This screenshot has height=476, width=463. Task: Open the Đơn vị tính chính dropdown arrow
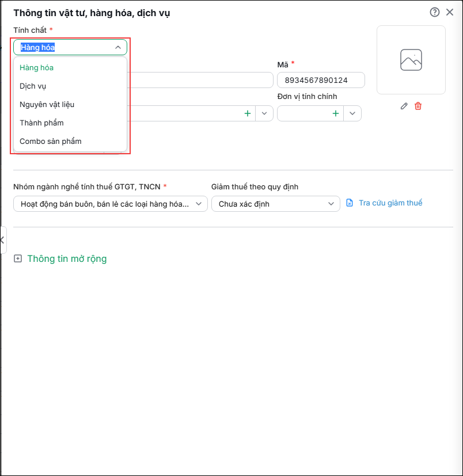(352, 113)
